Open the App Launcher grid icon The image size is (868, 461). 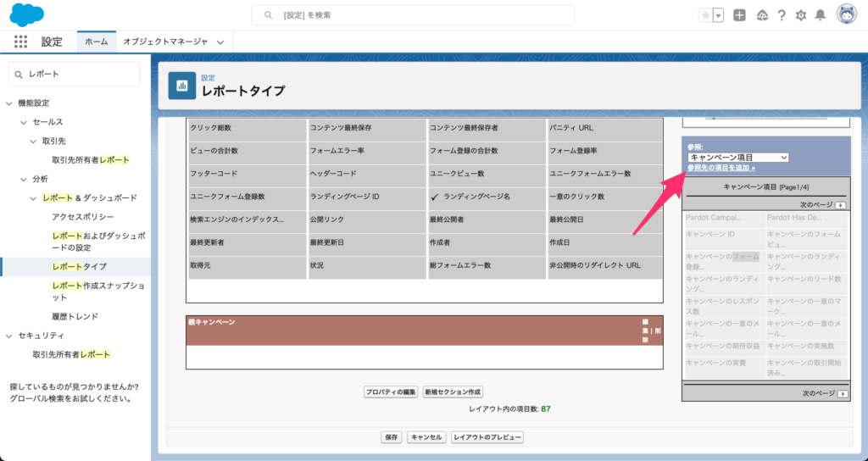coord(20,42)
